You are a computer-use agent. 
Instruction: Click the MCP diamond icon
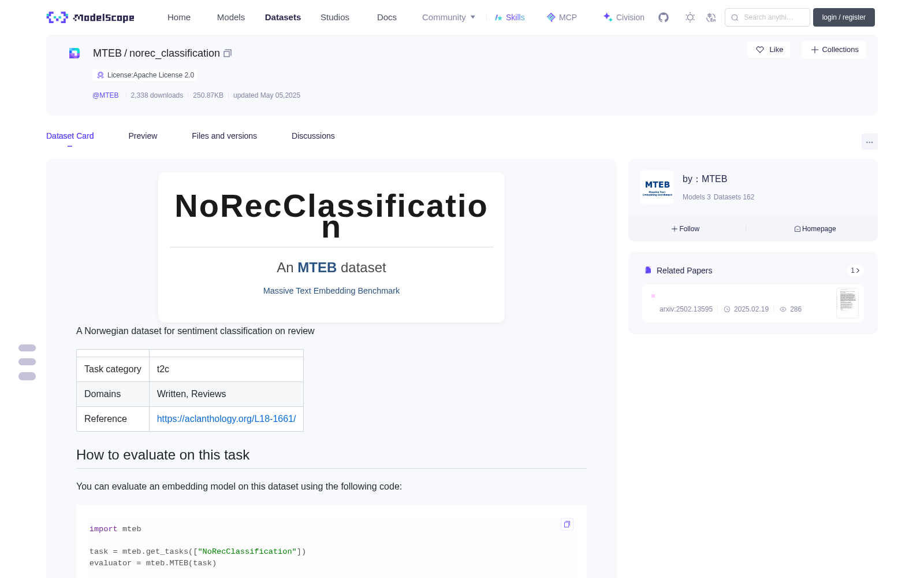point(551,17)
